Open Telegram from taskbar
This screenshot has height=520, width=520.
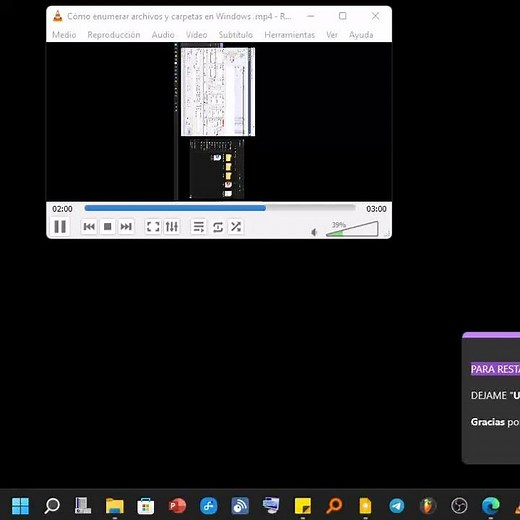coord(397,506)
